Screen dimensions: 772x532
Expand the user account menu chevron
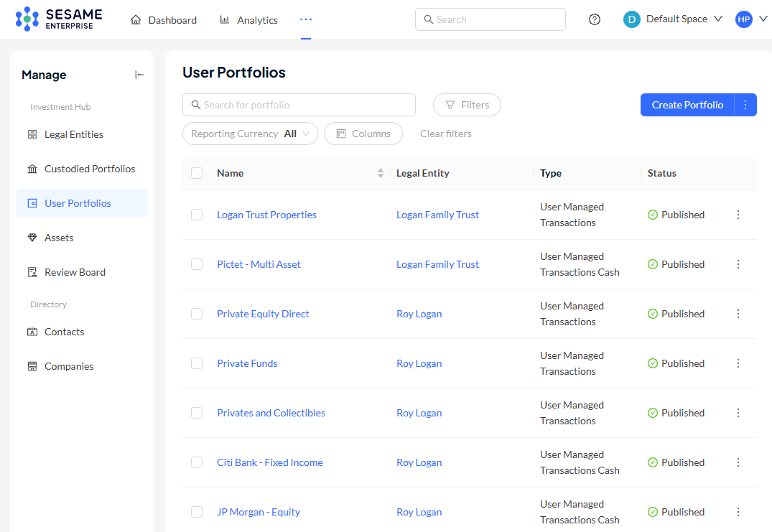pyautogui.click(x=763, y=19)
